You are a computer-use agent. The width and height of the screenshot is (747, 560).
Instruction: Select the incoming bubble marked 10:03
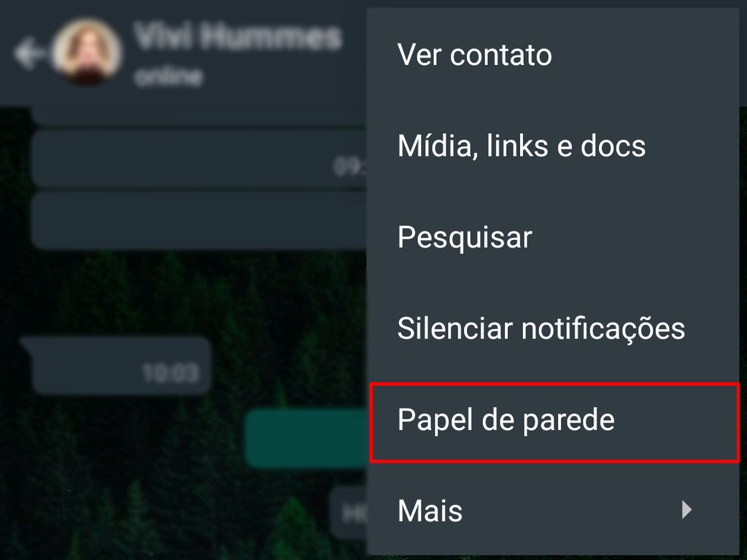click(x=116, y=365)
